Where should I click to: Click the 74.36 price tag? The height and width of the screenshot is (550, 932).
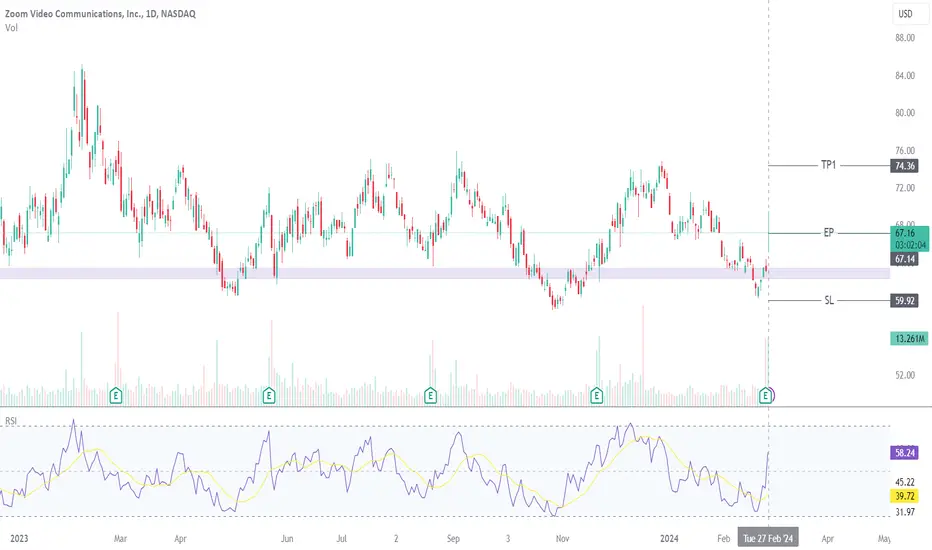click(x=904, y=165)
